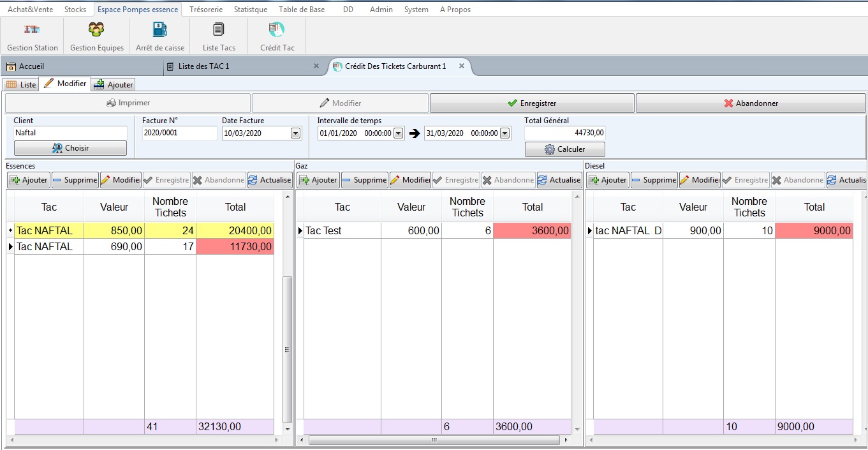868x450 pixels.
Task: Click Modifier in the Diesel toolbar
Action: click(x=700, y=180)
